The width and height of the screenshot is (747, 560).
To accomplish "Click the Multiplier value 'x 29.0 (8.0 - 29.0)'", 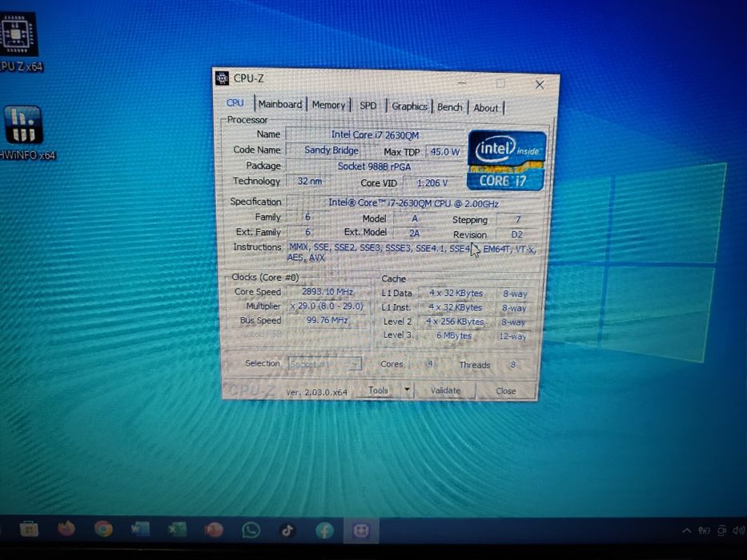I will point(327,306).
